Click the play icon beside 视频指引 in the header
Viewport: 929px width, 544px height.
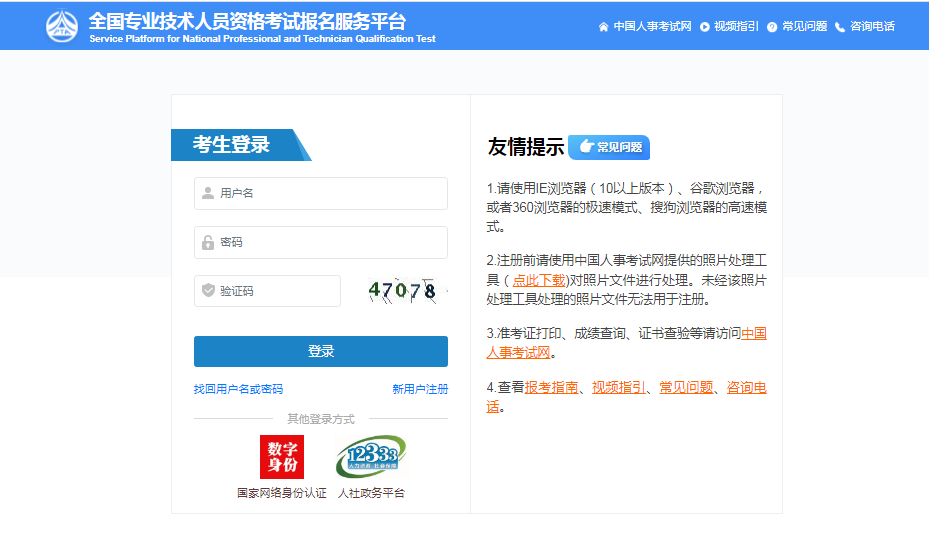coord(705,27)
